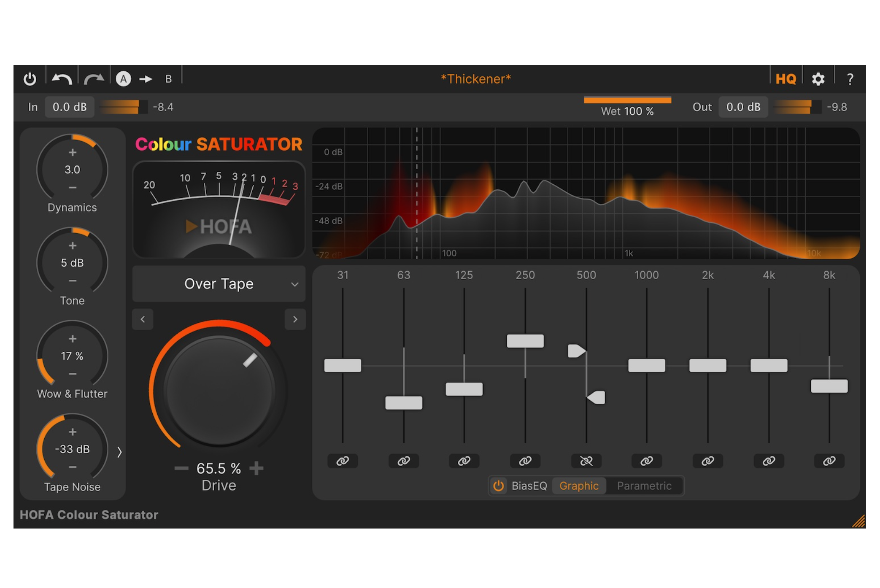The image size is (880, 588).
Task: Open the Over Tape model dropdown
Action: coord(219,284)
